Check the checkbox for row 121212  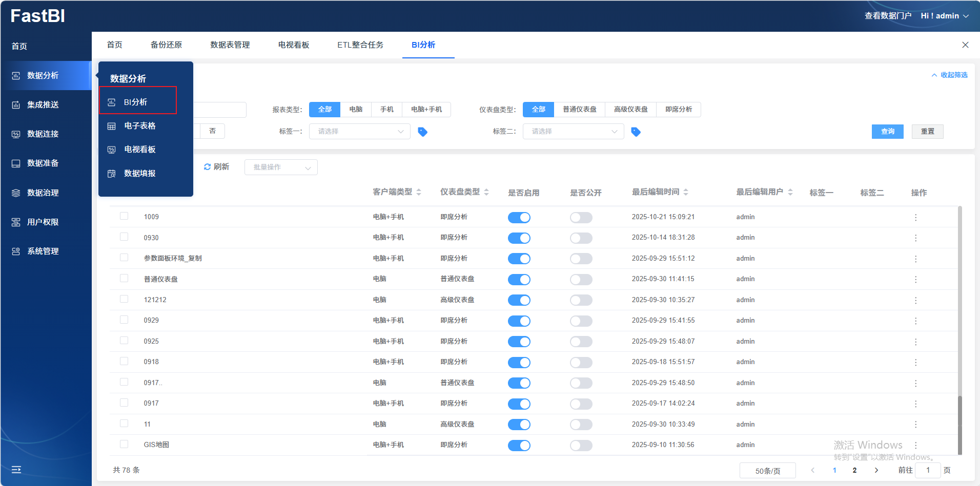pyautogui.click(x=124, y=299)
